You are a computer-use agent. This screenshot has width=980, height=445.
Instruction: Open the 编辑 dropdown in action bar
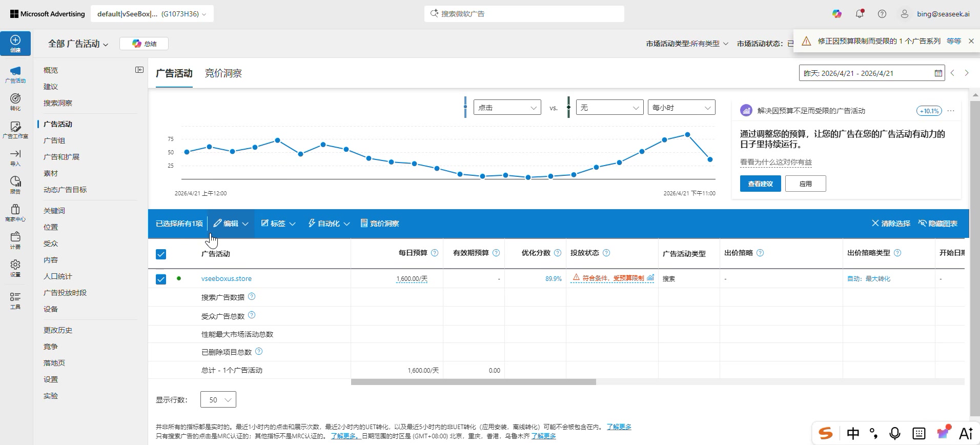click(x=231, y=224)
